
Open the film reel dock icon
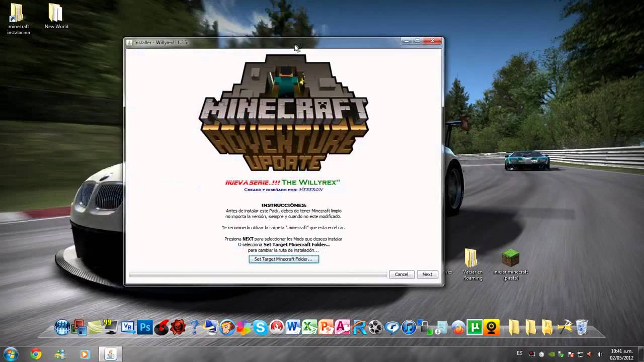(x=375, y=328)
